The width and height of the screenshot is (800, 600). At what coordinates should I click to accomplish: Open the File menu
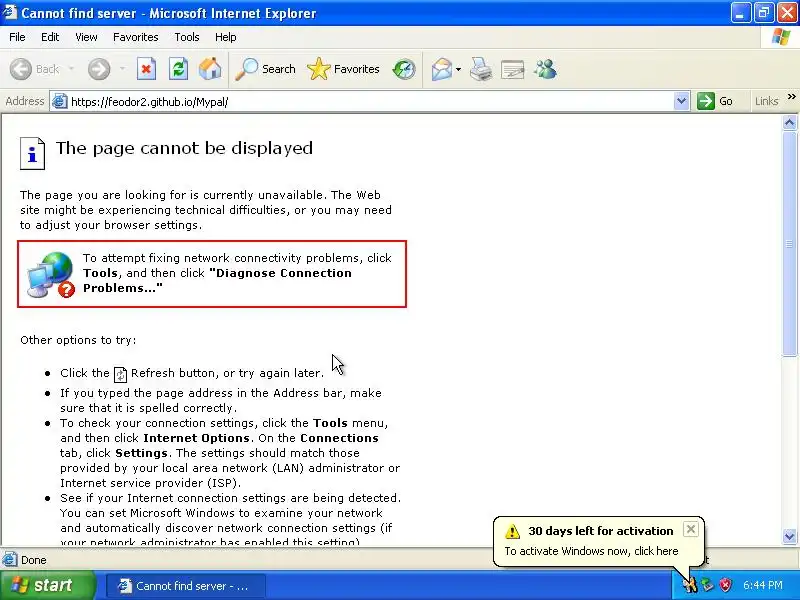(17, 37)
